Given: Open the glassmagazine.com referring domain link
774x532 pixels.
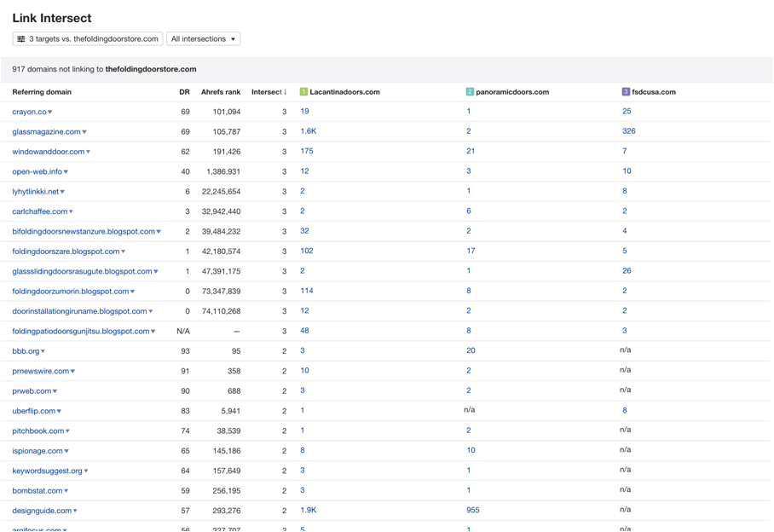Looking at the screenshot, I should click(x=46, y=132).
